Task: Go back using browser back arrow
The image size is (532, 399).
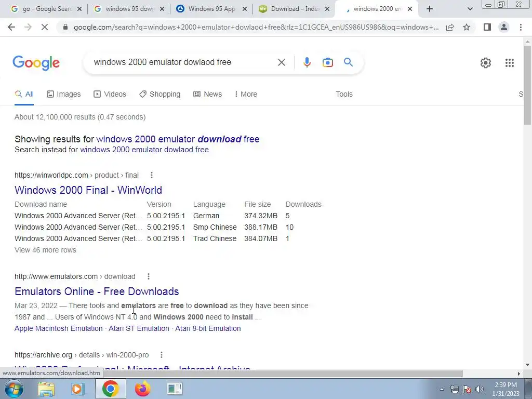Action: pos(11,27)
